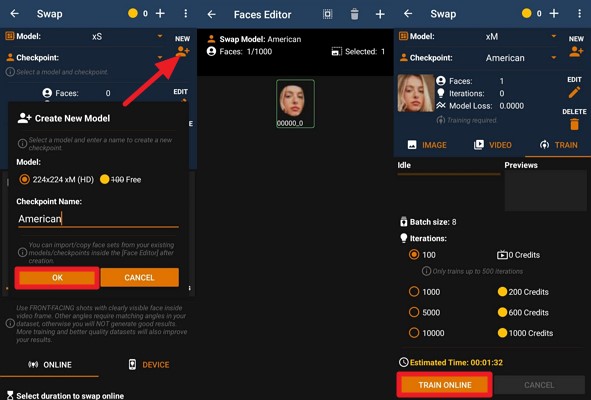Image resolution: width=591 pixels, height=400 pixels.
Task: Tap the 'Select duration to swap online' hourglass icon
Action: (10, 395)
